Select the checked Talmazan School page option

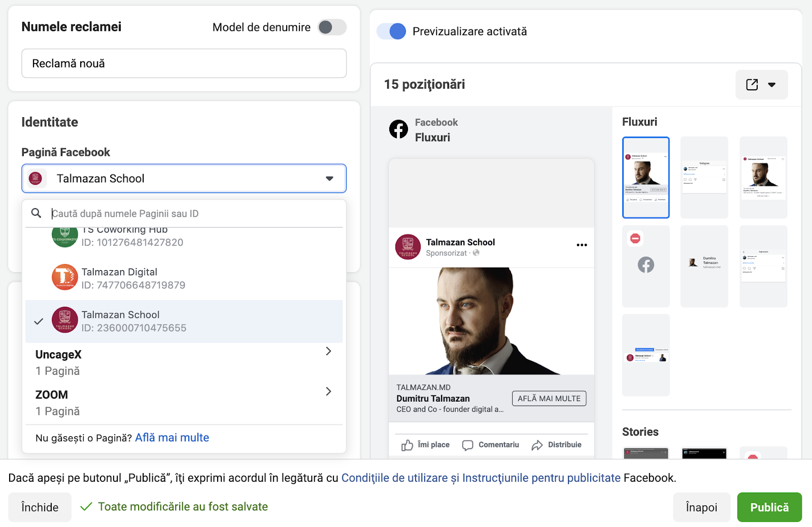point(184,321)
